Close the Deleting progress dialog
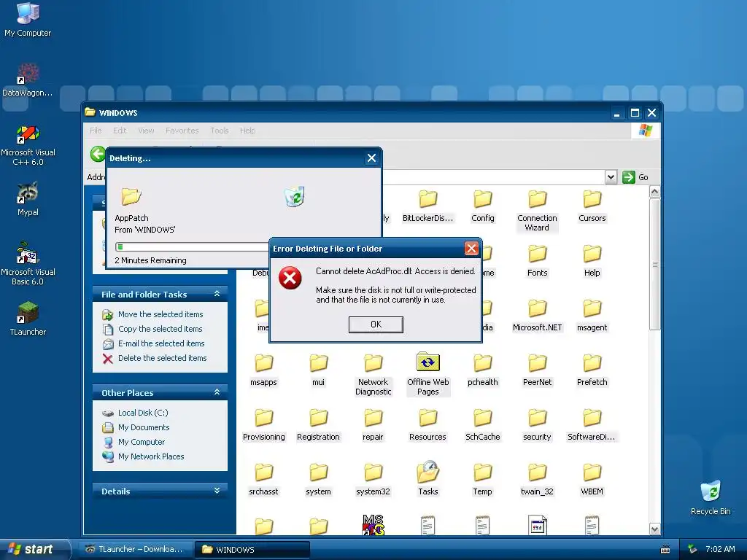The image size is (747, 560). pos(371,158)
